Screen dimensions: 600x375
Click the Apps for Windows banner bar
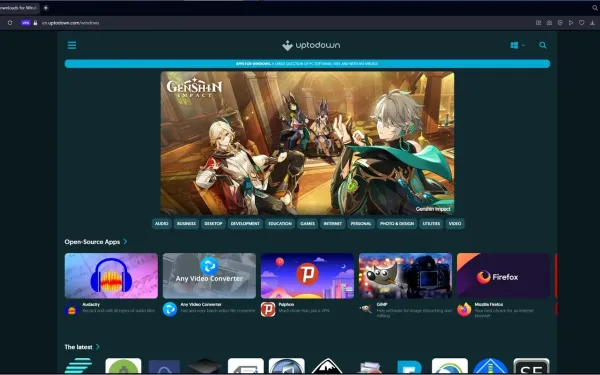(x=307, y=64)
